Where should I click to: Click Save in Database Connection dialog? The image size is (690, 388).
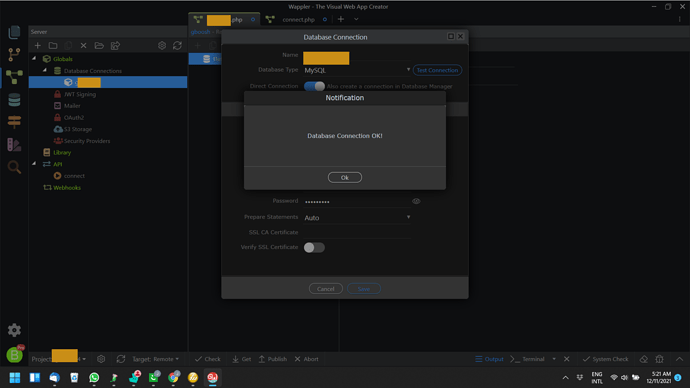[x=363, y=289]
